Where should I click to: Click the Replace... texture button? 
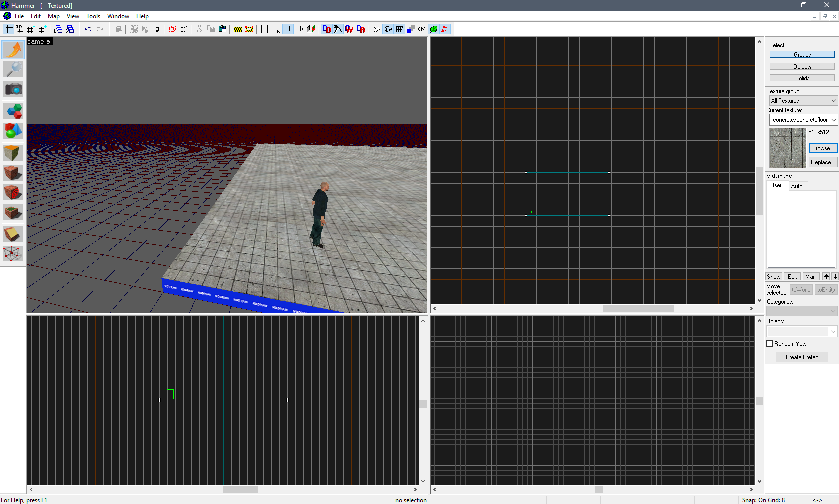click(822, 162)
